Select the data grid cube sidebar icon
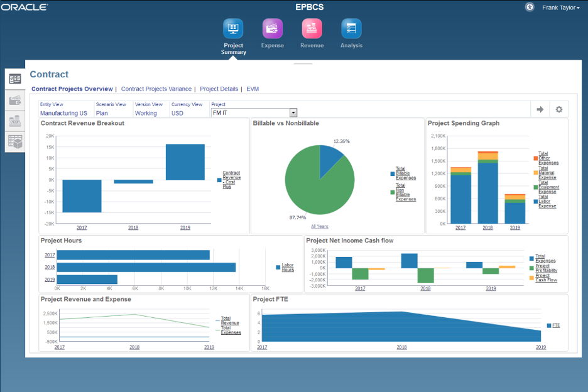 coord(15,142)
